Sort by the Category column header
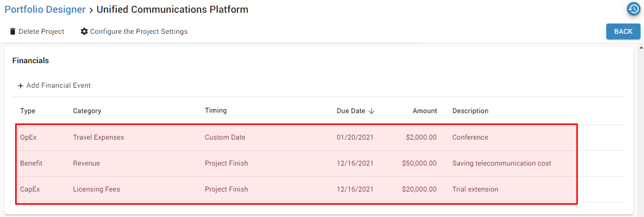 87,111
